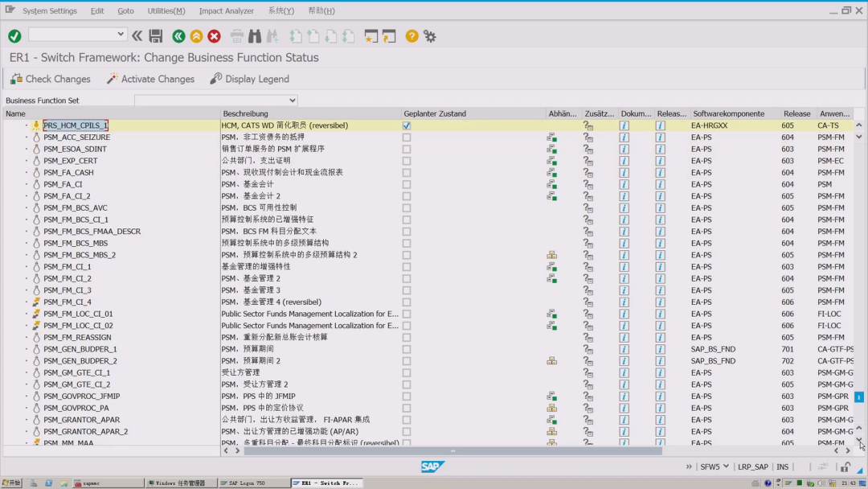The width and height of the screenshot is (868, 489).
Task: Click the yellow Exit up-arrow icon
Action: tap(197, 36)
